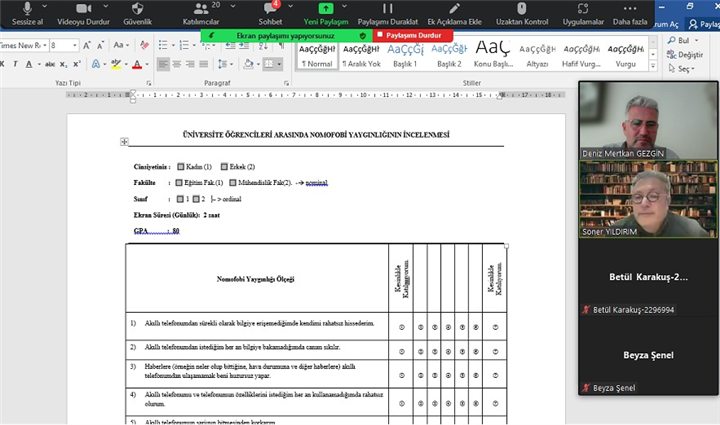The image size is (720, 425).
Task: Toggle underline formatting
Action: pos(29,64)
